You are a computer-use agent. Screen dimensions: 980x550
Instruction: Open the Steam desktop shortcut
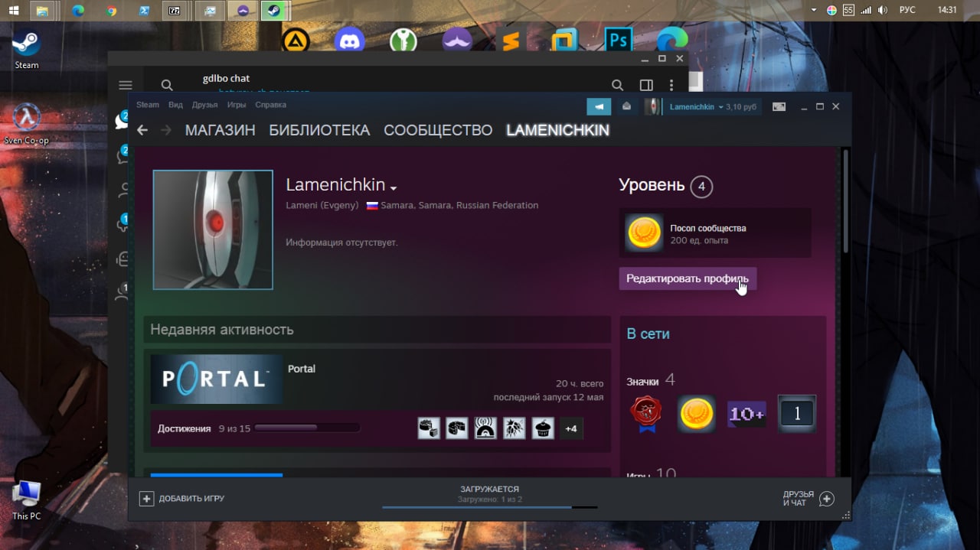pos(26,48)
